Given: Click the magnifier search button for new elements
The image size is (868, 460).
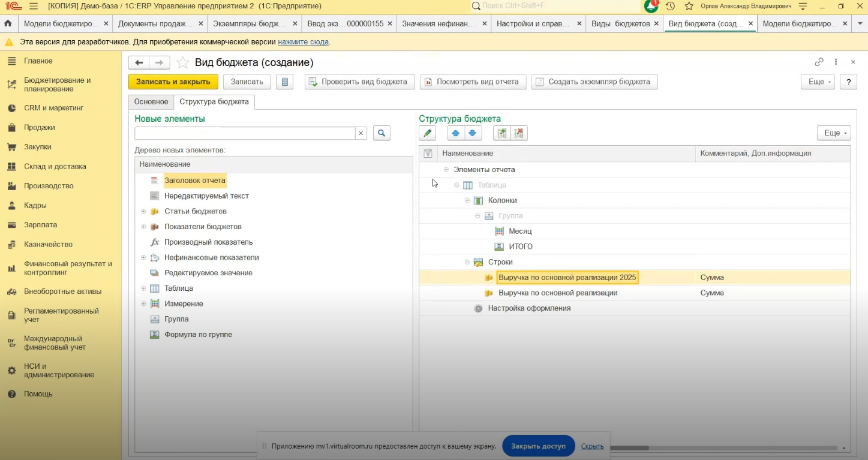Looking at the screenshot, I should coord(382,133).
